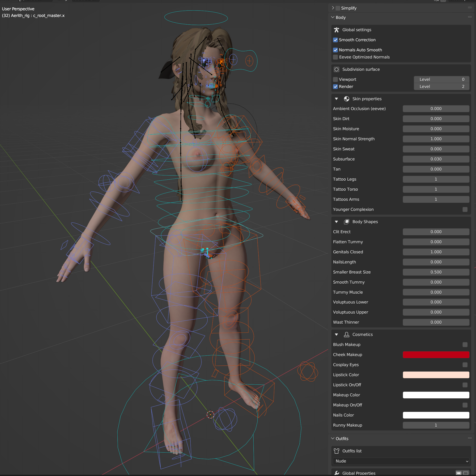Click the Runny Makeup value field

[x=436, y=425]
